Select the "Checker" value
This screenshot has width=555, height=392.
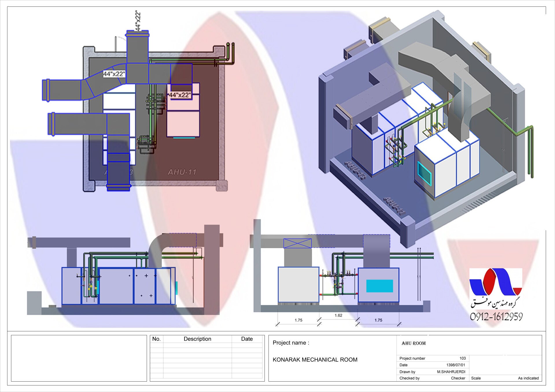(x=458, y=378)
